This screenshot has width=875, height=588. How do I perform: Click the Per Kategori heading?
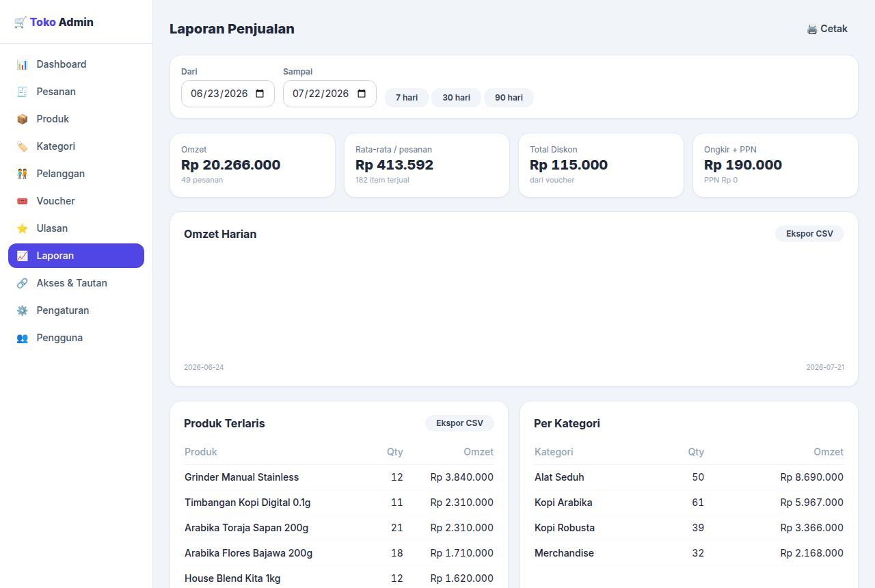click(567, 423)
